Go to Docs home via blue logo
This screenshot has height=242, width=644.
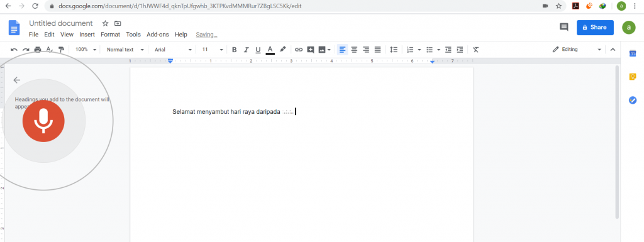pyautogui.click(x=14, y=28)
